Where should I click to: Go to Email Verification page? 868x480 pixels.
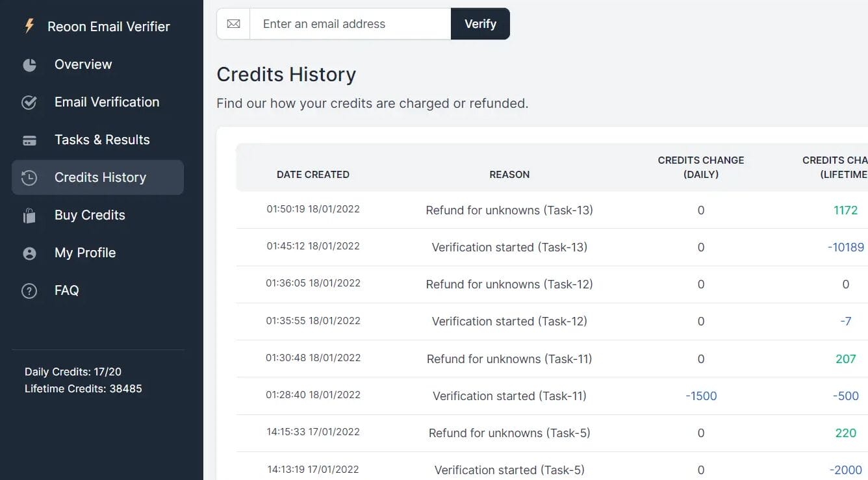click(107, 102)
